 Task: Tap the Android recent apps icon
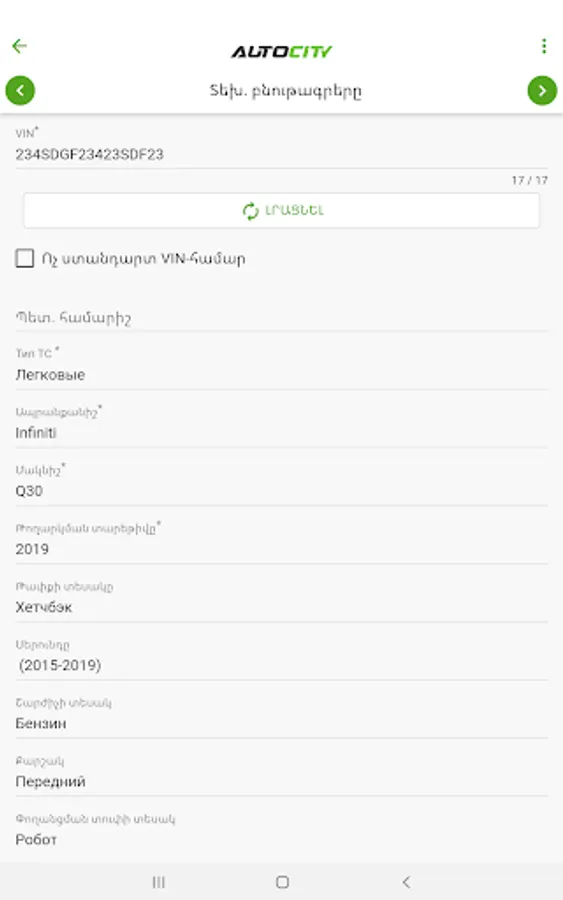tap(158, 882)
